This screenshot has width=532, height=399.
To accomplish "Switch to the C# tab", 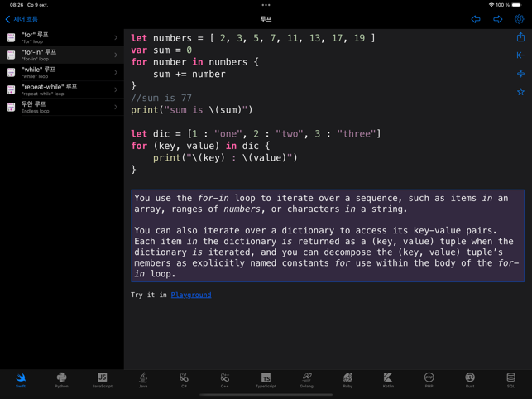I will [x=184, y=380].
